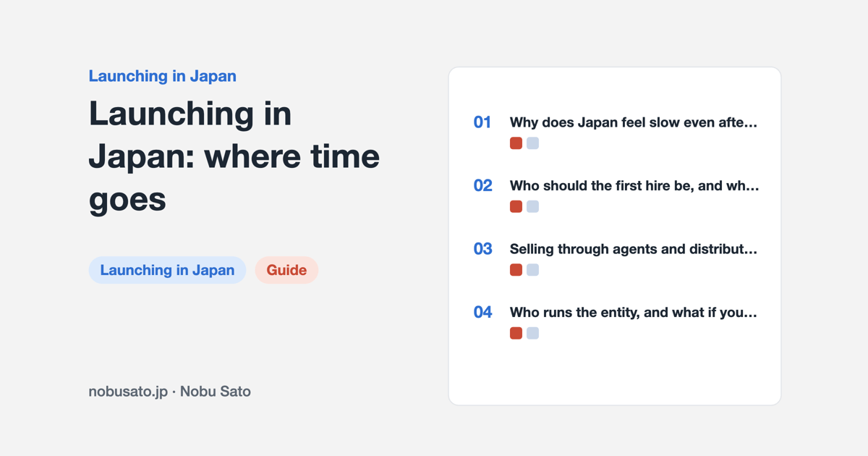The image size is (868, 456).
Task: Open 'Who runs the entity' item
Action: point(634,312)
